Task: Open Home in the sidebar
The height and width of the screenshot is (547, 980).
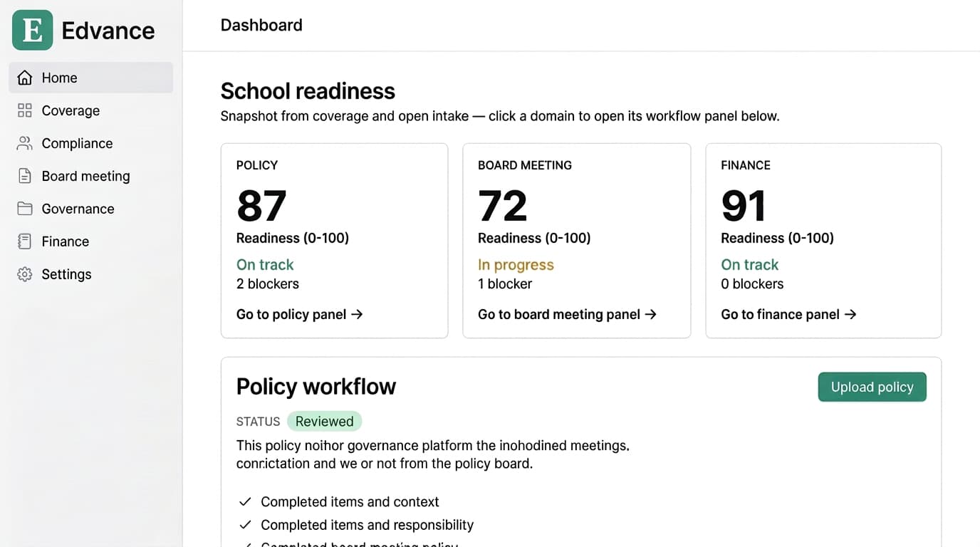Action: 90,78
